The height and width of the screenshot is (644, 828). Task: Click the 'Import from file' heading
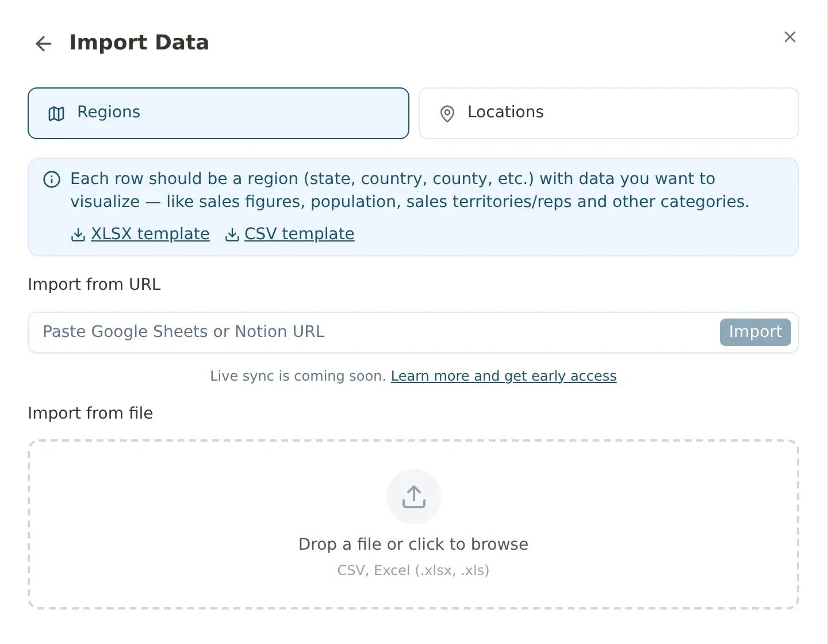pos(90,413)
